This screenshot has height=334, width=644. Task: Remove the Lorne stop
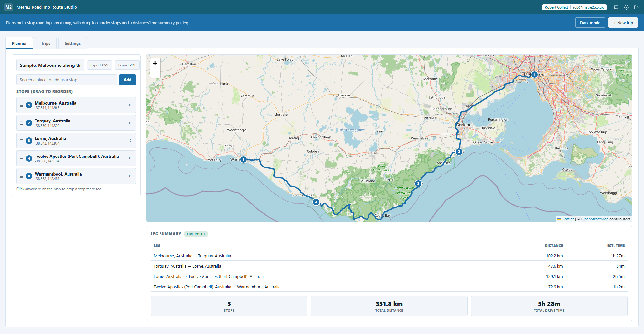pyautogui.click(x=130, y=141)
